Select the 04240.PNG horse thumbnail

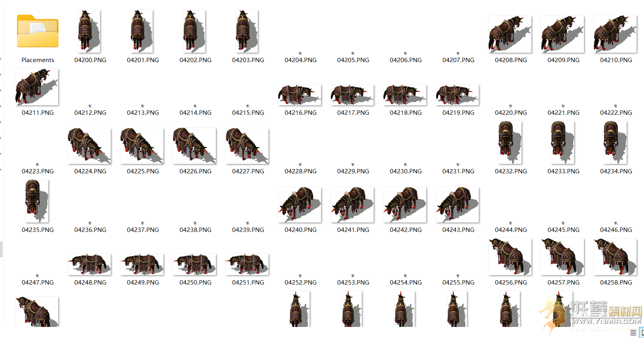[x=300, y=205]
